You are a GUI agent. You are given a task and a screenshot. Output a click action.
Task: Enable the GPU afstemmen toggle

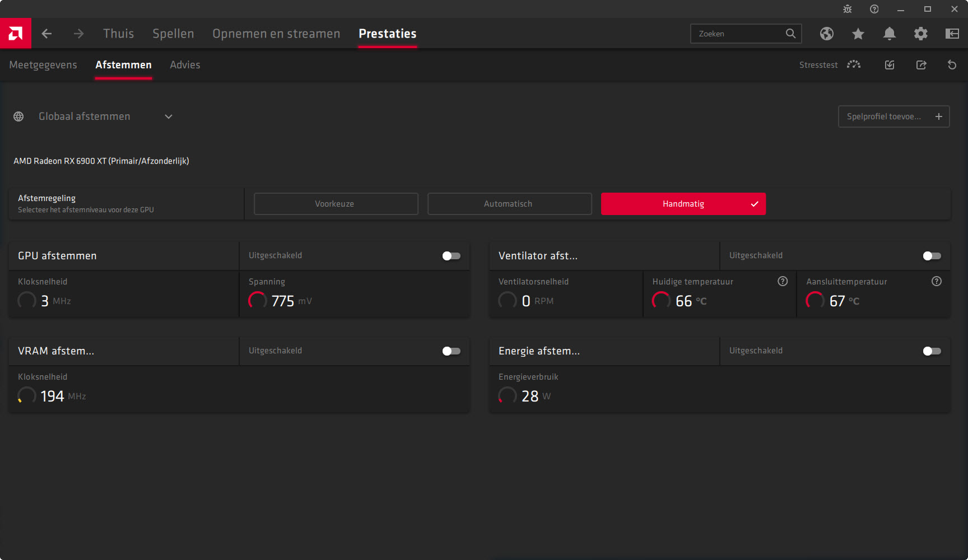click(452, 256)
